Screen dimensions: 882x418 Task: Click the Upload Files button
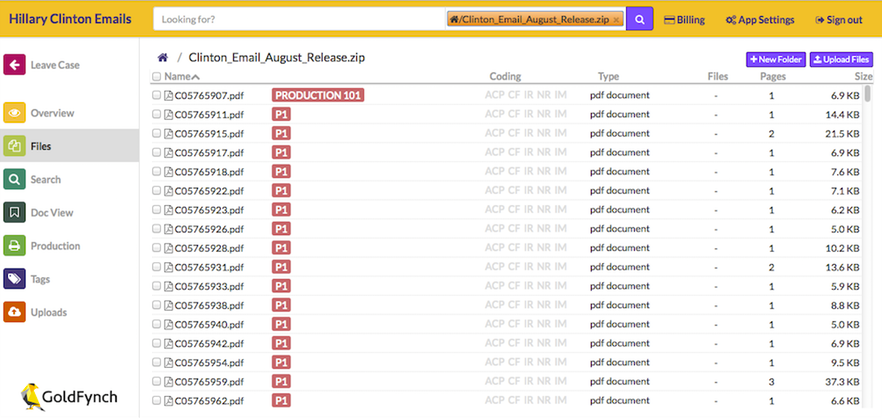(x=841, y=59)
